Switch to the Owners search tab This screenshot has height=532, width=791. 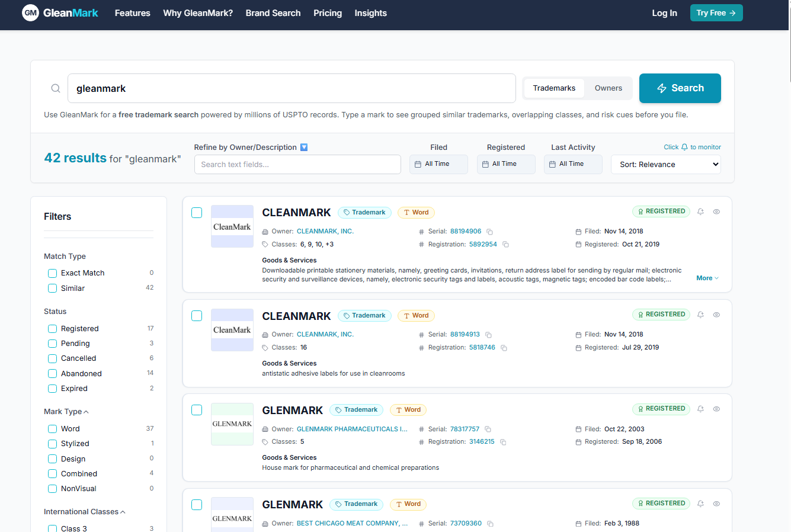[609, 88]
